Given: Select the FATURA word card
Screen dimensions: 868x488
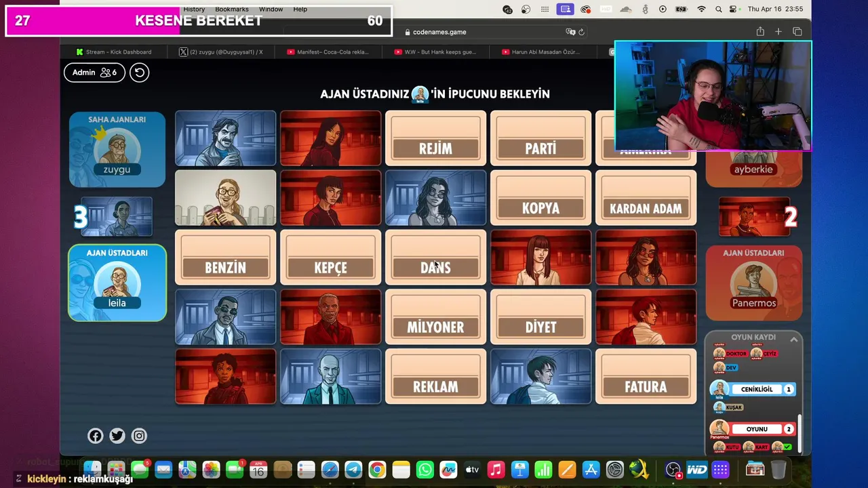Looking at the screenshot, I should [x=646, y=377].
